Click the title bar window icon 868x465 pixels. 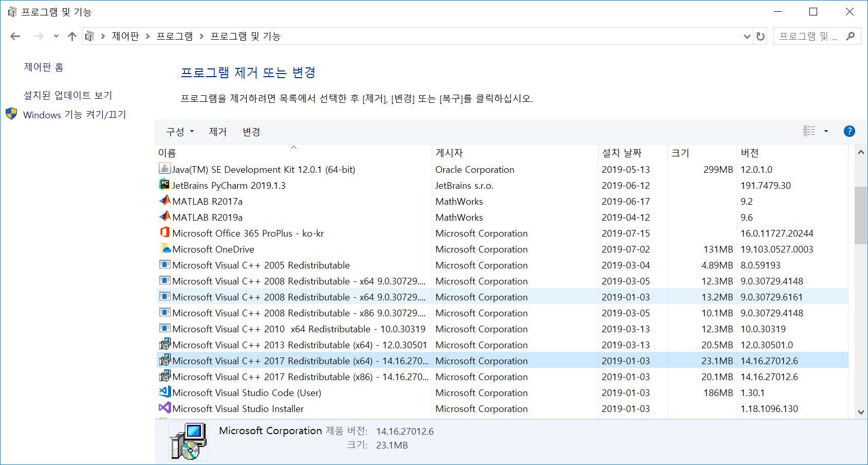tap(12, 11)
